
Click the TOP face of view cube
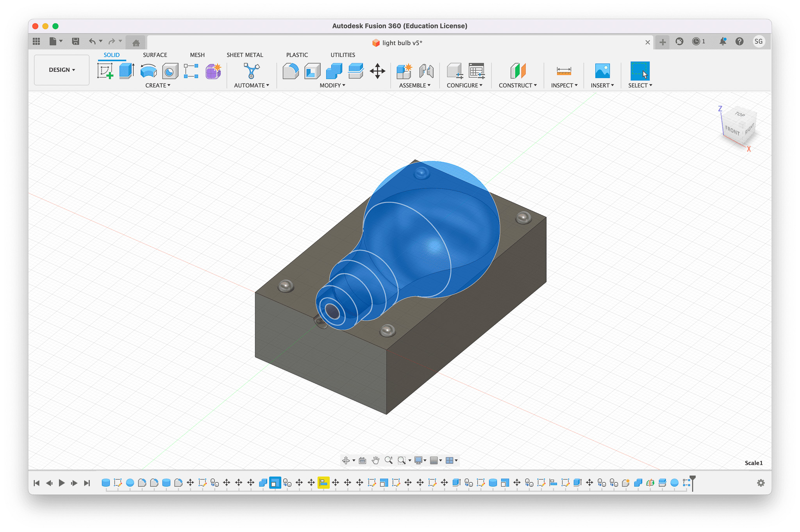740,114
